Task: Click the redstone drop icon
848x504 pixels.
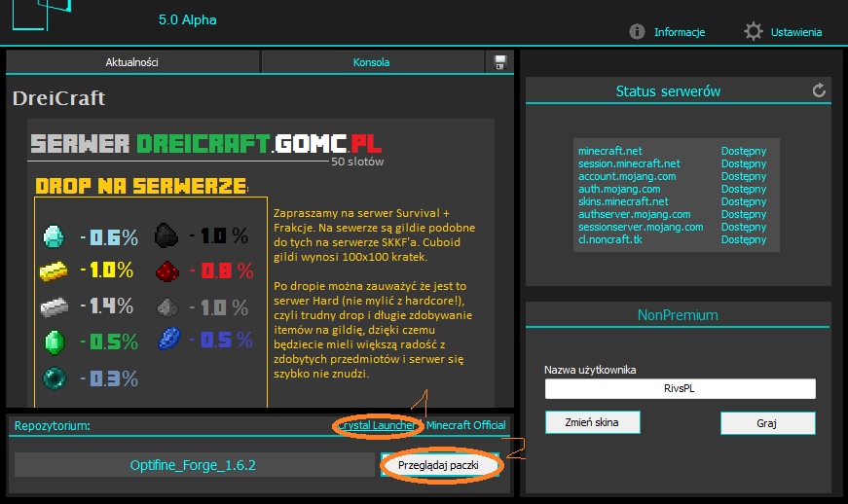Action: point(167,271)
